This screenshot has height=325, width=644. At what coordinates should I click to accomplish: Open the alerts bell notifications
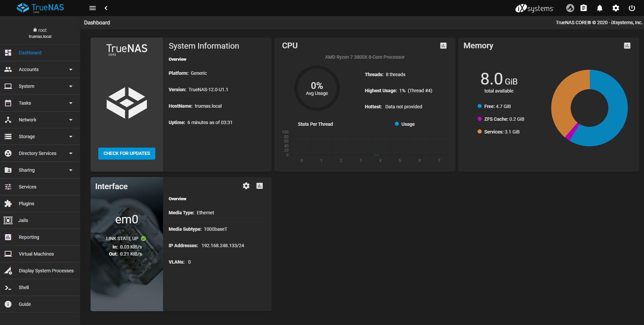[600, 8]
